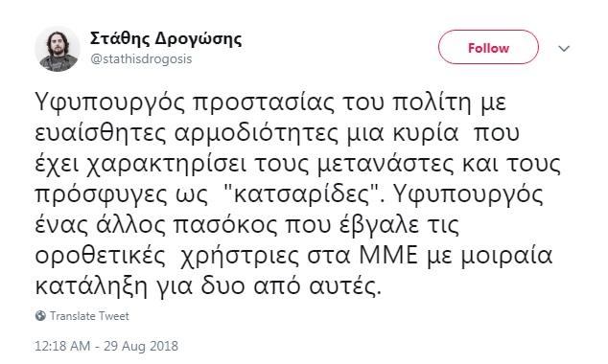Click the last tweet line κατάληξη για δυο

(209, 287)
